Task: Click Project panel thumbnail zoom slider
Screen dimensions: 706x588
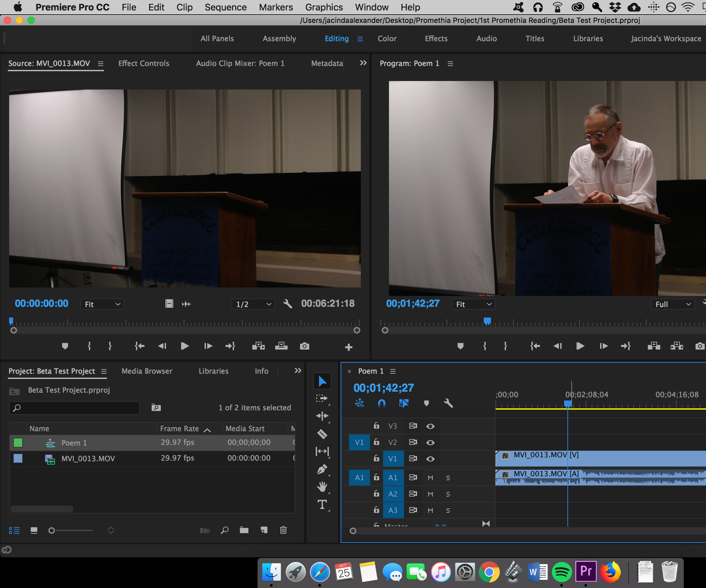Action: [x=71, y=531]
